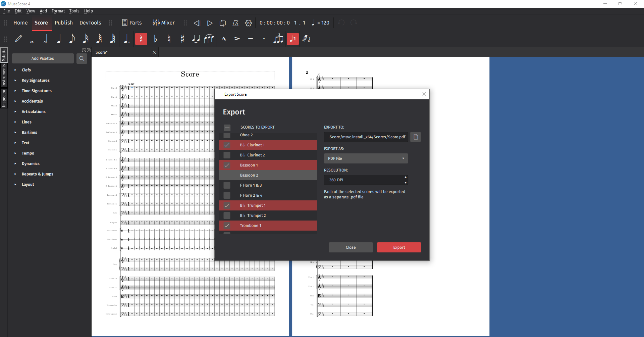Open the Export As PDF File dropdown
The width and height of the screenshot is (644, 337).
coord(366,158)
